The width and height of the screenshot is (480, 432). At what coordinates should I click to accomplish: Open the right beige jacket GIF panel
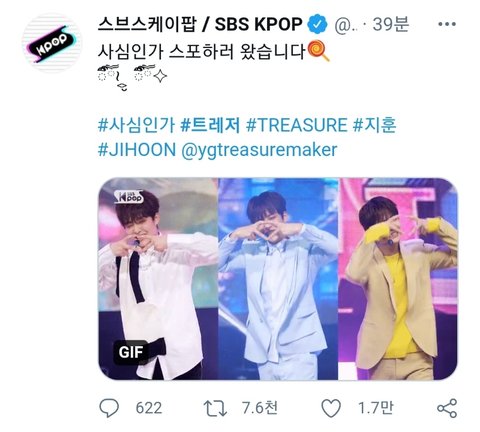[x=398, y=279]
